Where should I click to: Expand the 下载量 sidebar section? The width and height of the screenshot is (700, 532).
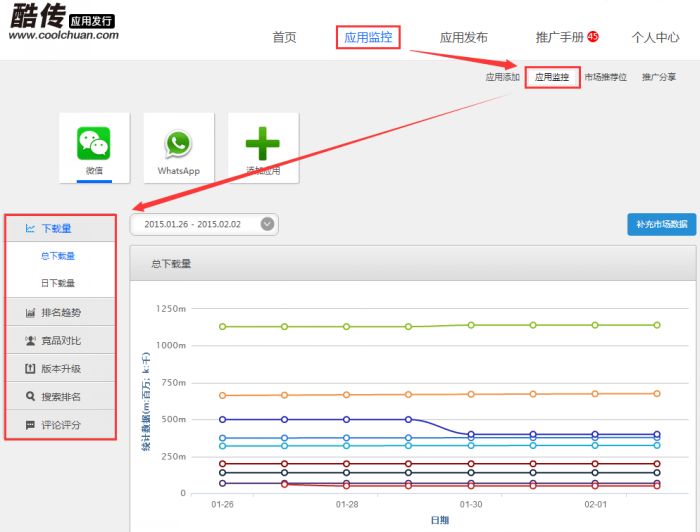point(60,229)
